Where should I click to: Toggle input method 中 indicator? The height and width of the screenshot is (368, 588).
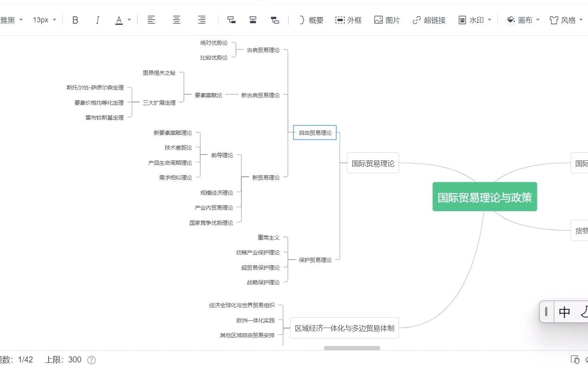click(x=564, y=312)
